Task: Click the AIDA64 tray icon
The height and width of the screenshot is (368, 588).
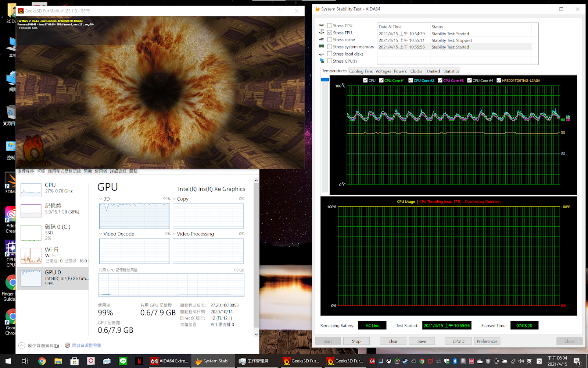Action: tap(372, 361)
